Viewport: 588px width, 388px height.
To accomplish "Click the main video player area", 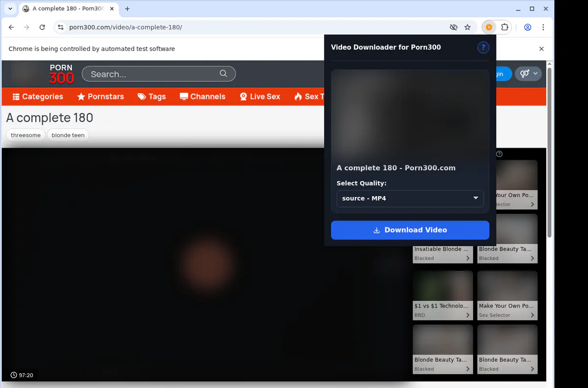I will 205,264.
